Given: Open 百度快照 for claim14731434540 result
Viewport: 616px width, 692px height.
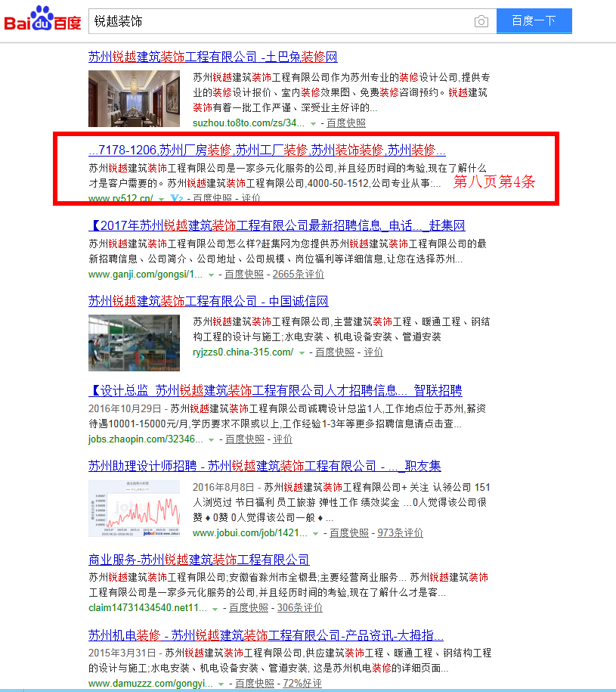Looking at the screenshot, I should coord(249,608).
